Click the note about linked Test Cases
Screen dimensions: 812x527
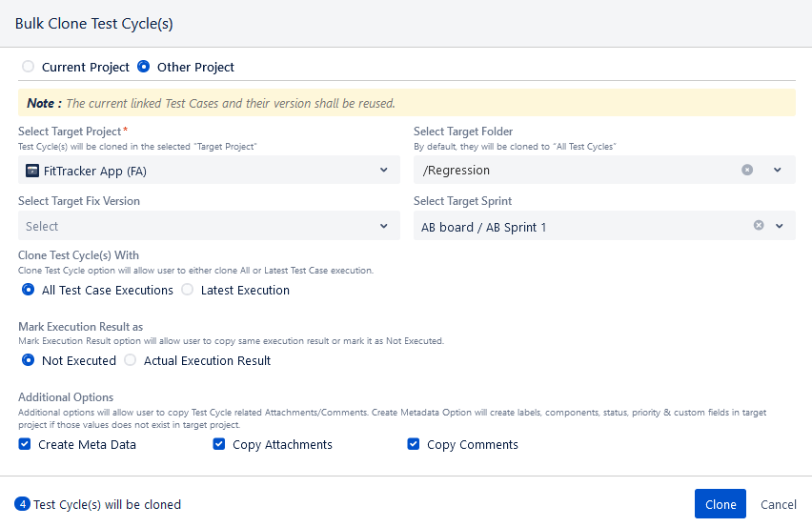click(407, 103)
